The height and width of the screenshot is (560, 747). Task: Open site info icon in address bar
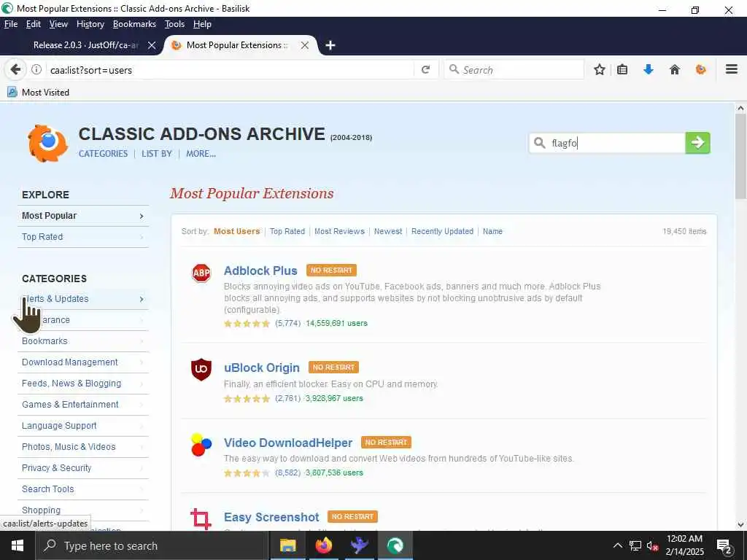36,69
